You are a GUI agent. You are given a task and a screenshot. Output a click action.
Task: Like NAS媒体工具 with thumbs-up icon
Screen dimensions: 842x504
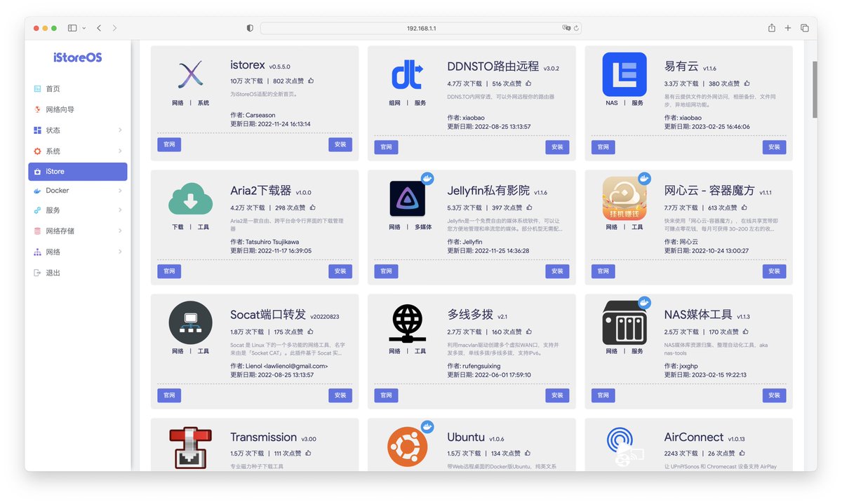point(744,332)
